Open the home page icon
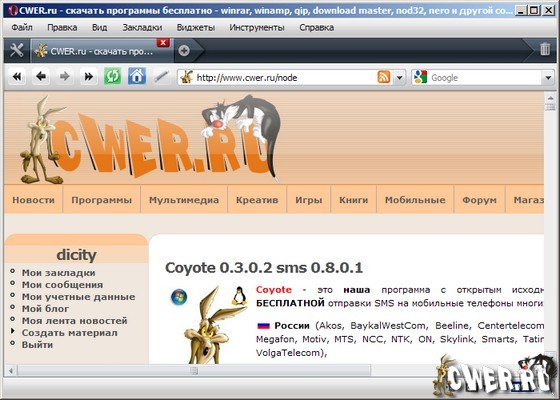The height and width of the screenshot is (400, 560). coord(137,76)
